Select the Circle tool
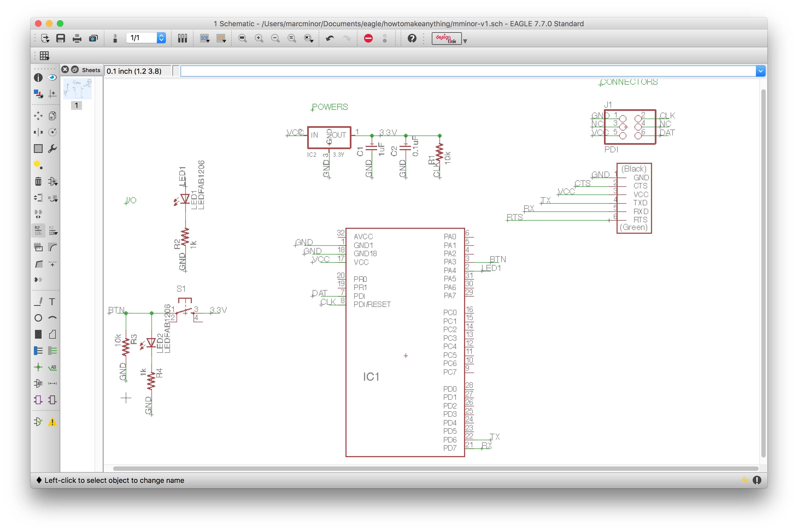 point(38,318)
